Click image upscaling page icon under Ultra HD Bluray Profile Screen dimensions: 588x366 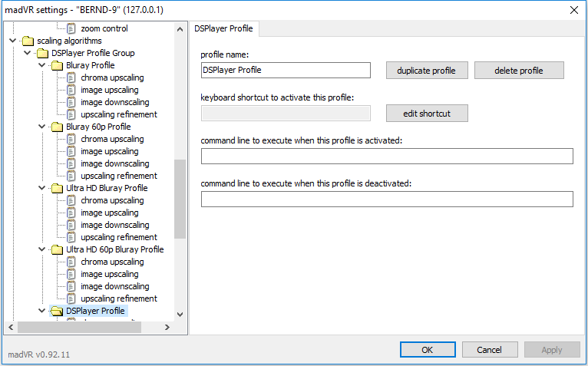tap(71, 213)
